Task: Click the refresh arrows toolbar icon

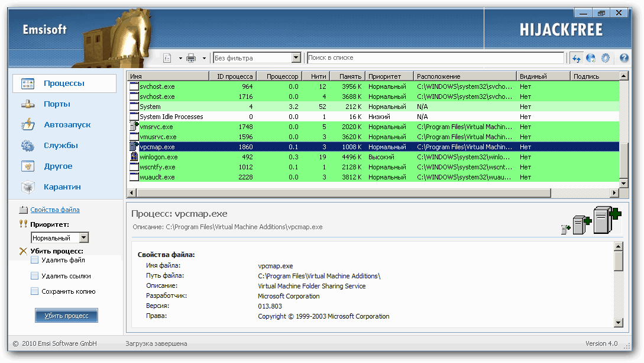Action: point(577,59)
